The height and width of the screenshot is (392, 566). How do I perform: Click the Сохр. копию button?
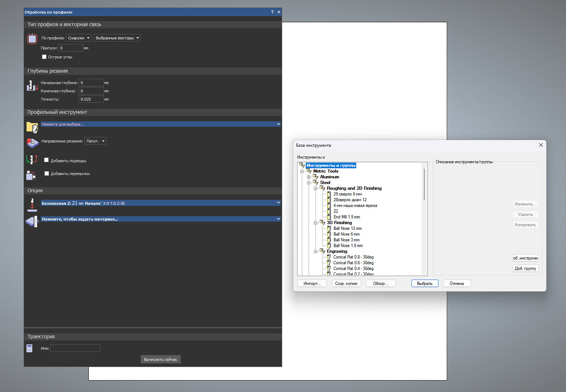point(346,284)
